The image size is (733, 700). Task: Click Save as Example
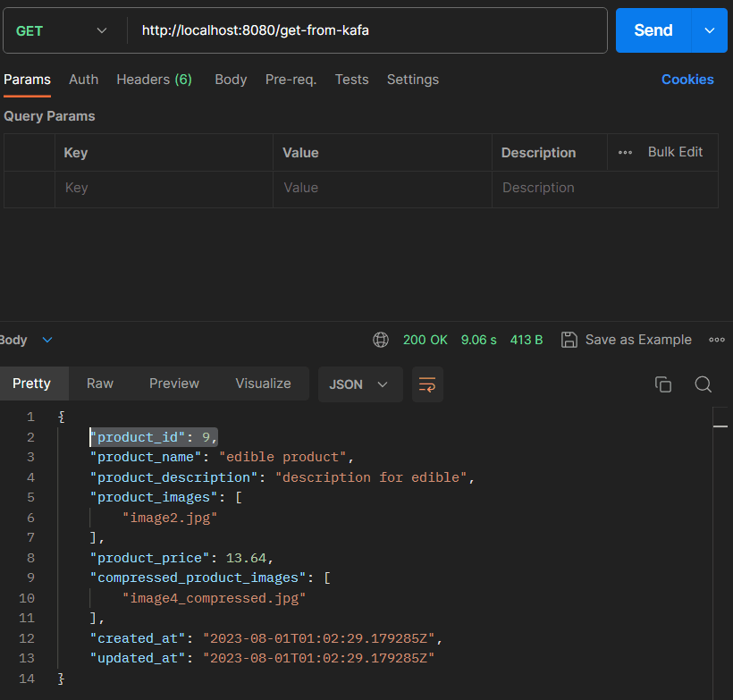pyautogui.click(x=638, y=340)
